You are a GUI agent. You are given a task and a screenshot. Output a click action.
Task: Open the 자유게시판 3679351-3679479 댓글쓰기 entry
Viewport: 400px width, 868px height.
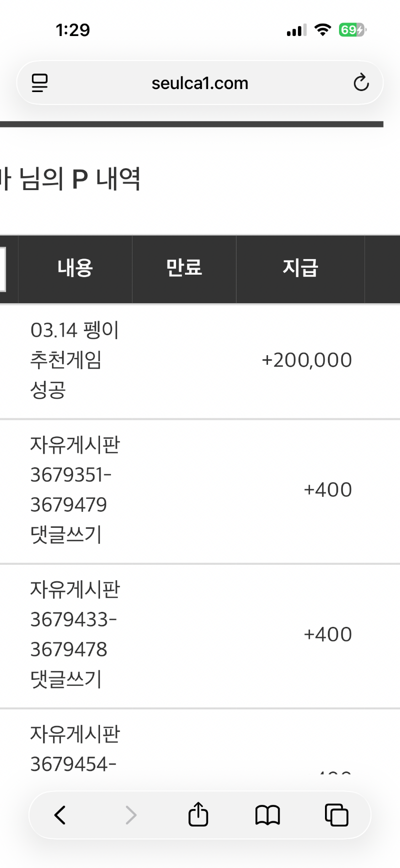coord(75,489)
